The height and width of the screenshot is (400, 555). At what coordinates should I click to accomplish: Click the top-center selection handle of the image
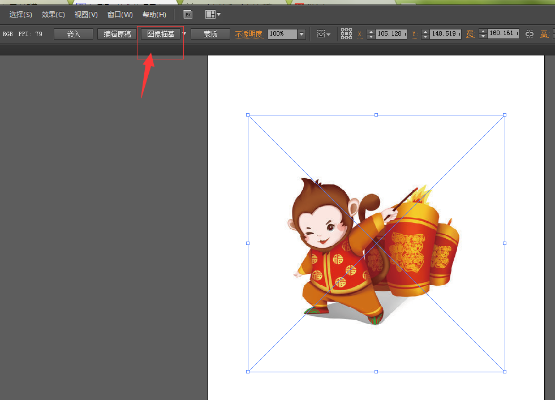coord(376,115)
